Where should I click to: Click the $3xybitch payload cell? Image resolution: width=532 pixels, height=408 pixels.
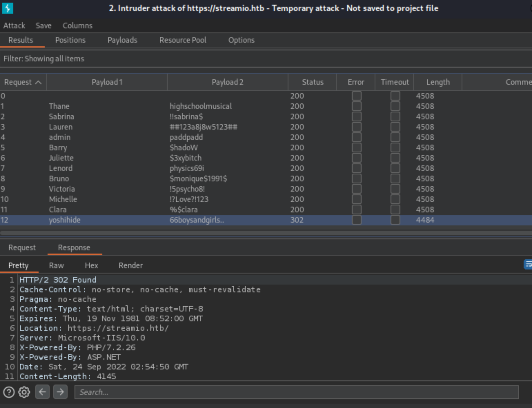click(186, 158)
